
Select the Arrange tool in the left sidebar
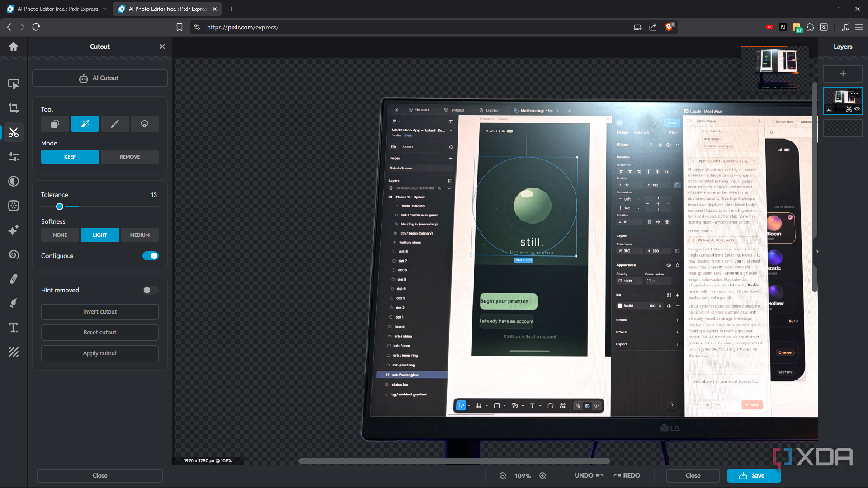[14, 84]
